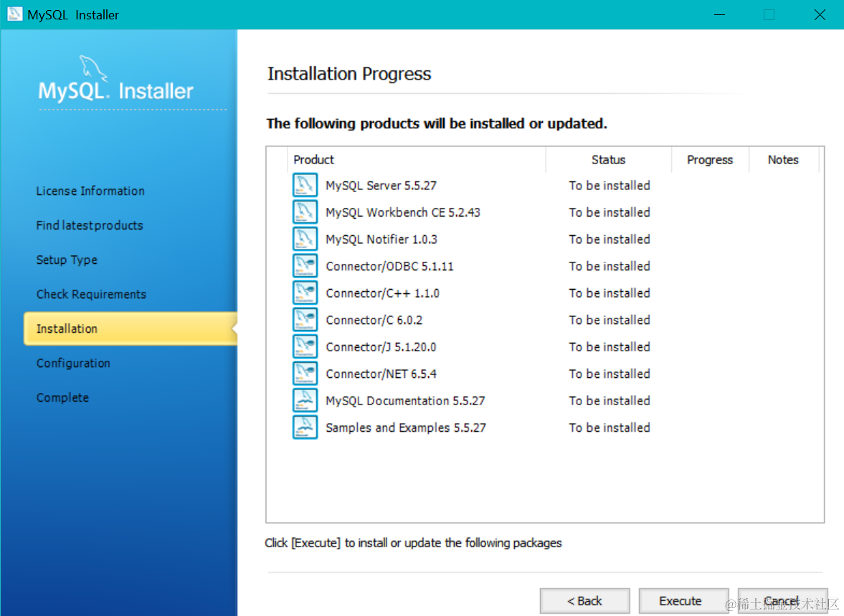The image size is (844, 616).
Task: Click the Notes column header
Action: click(783, 160)
